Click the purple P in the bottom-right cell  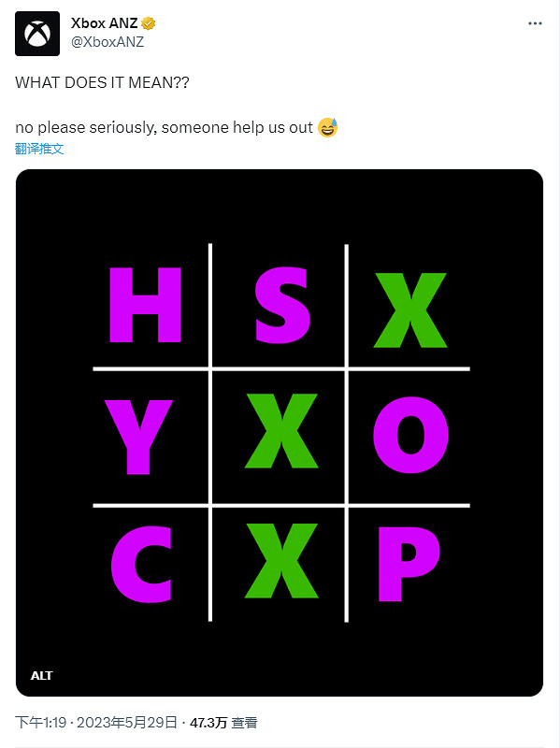(411, 561)
